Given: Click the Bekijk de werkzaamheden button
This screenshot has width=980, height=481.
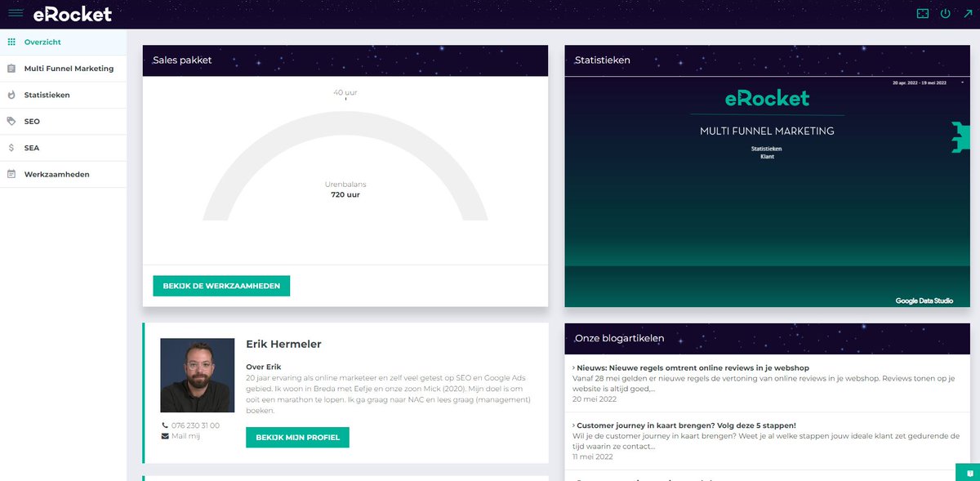Looking at the screenshot, I should pos(221,286).
